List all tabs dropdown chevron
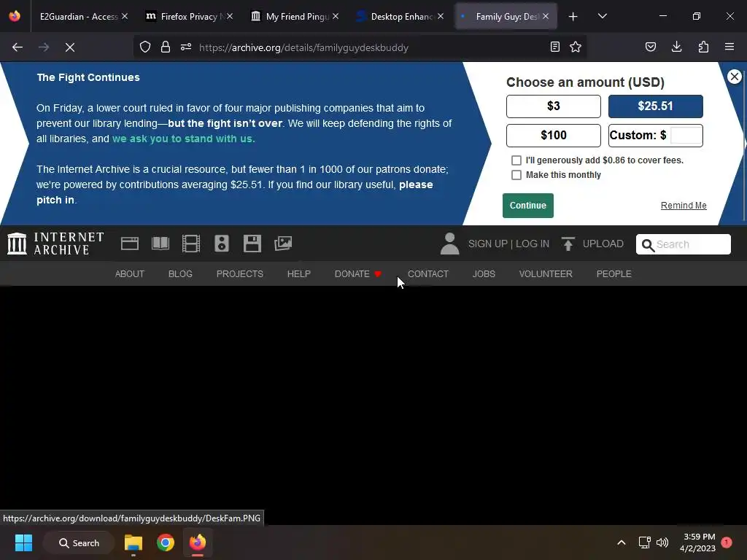Viewport: 747px width, 560px height. click(602, 17)
